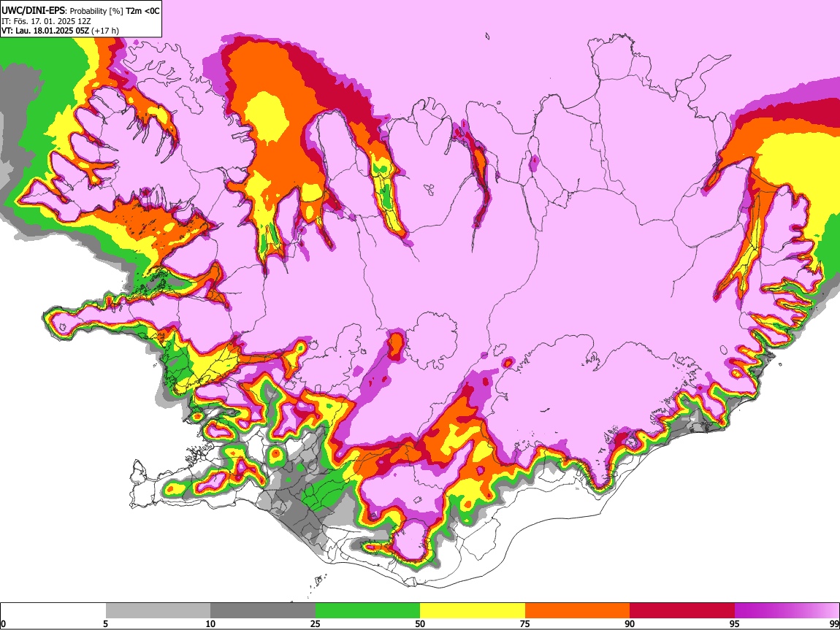Click the dark gray 10-25 legend segment
The image size is (840, 630).
click(263, 611)
